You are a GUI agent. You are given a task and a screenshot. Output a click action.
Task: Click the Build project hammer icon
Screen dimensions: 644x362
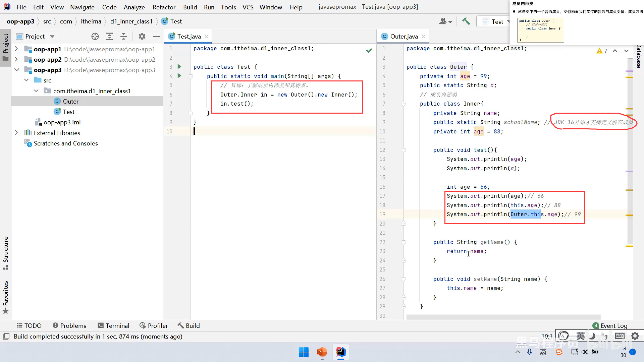pyautogui.click(x=466, y=21)
